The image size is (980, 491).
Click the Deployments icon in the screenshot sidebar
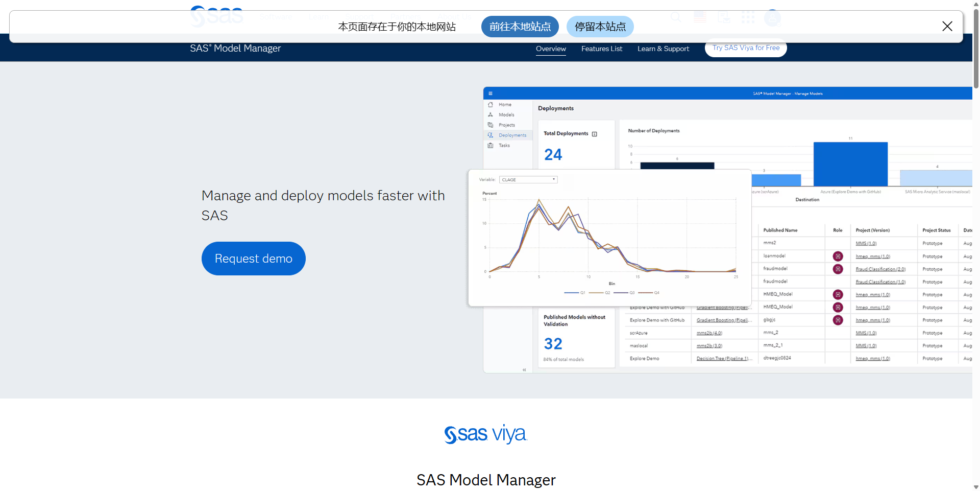(x=490, y=135)
